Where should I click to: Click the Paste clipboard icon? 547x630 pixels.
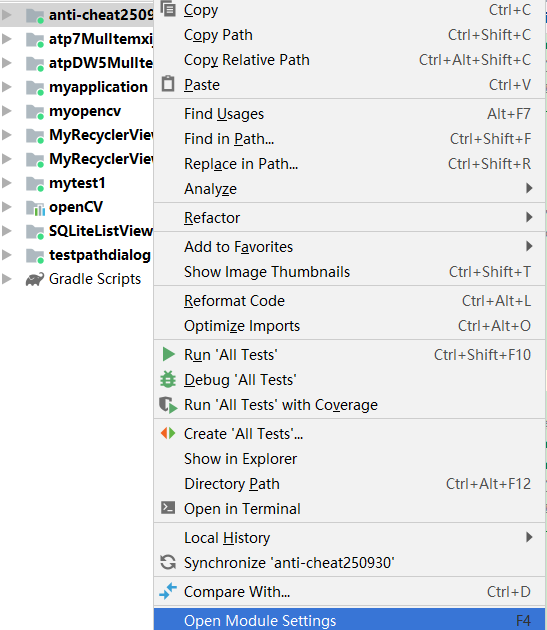tap(168, 84)
